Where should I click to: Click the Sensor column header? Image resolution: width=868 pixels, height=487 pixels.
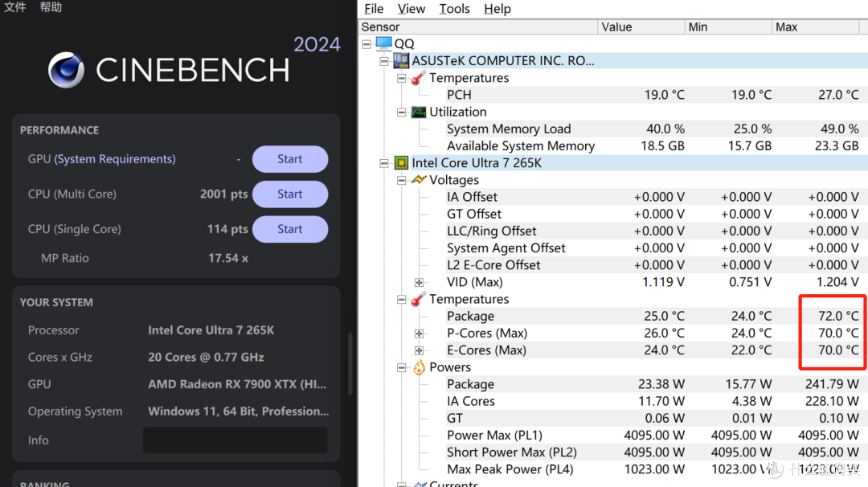click(x=478, y=27)
